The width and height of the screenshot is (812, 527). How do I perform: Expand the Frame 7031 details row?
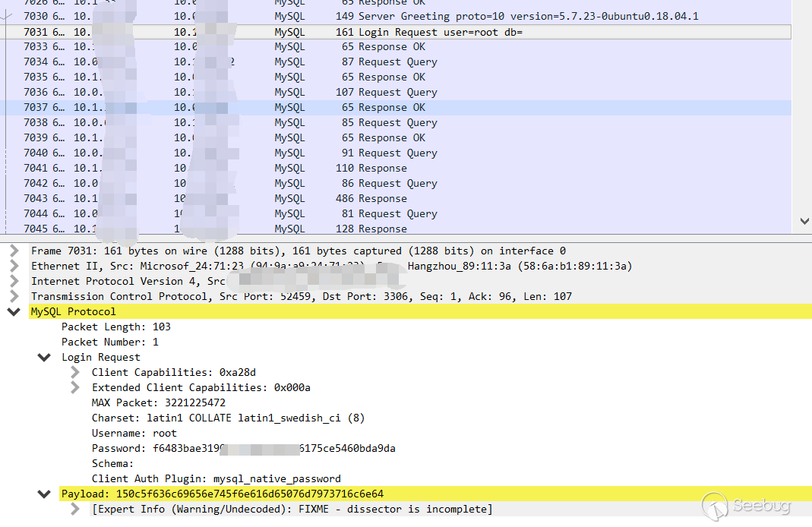coord(14,251)
